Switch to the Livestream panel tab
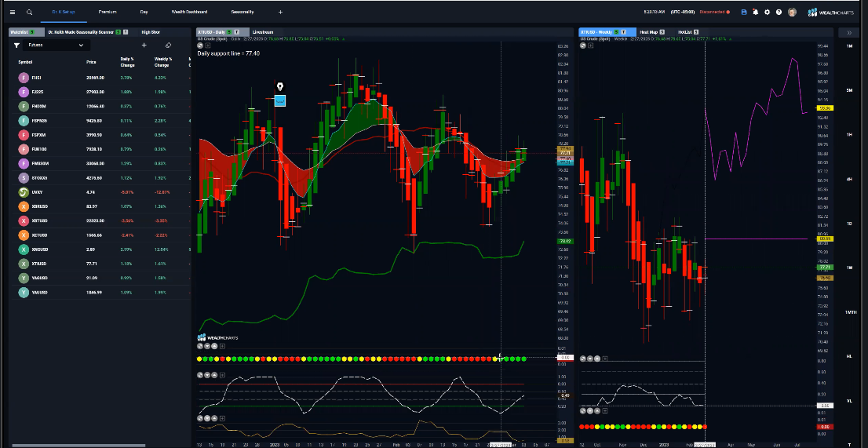This screenshot has width=868, height=448. (263, 32)
